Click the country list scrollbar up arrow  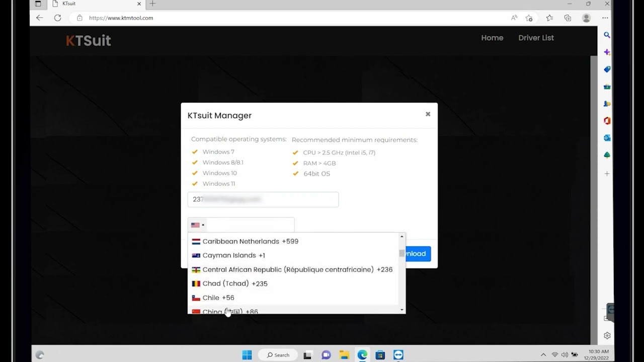(401, 236)
